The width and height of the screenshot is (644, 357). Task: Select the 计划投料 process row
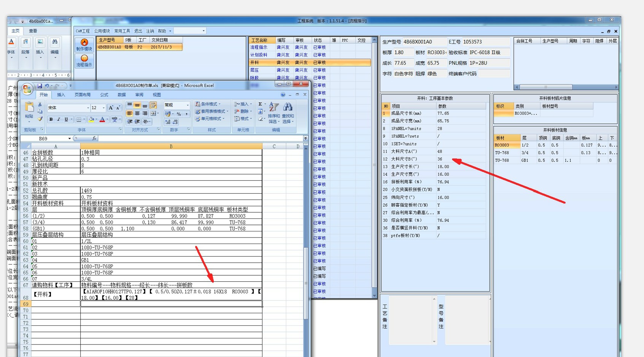[310, 55]
